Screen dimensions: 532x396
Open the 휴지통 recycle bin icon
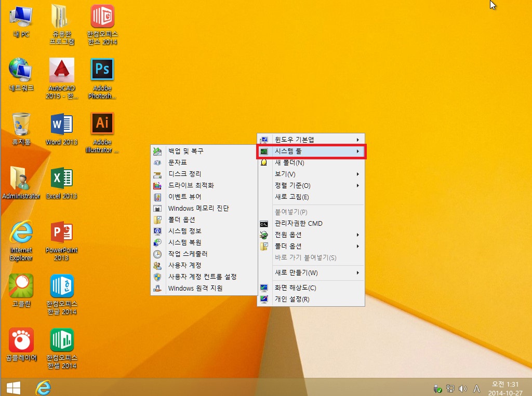coord(21,129)
